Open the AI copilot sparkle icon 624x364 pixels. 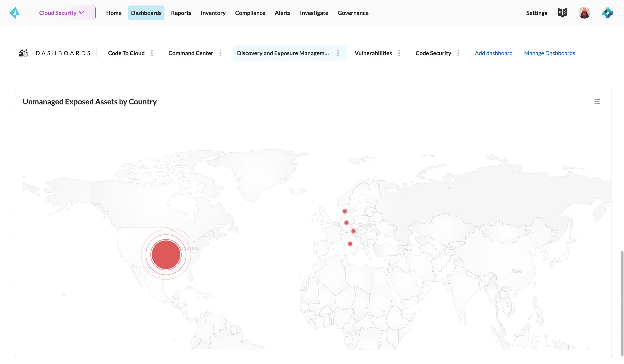[607, 13]
